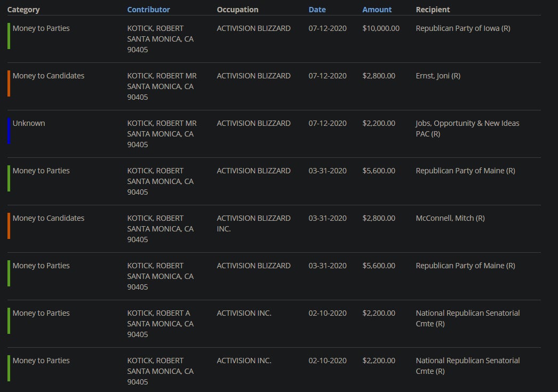Click the Occupation column header
The height and width of the screenshot is (392, 558).
pos(237,10)
